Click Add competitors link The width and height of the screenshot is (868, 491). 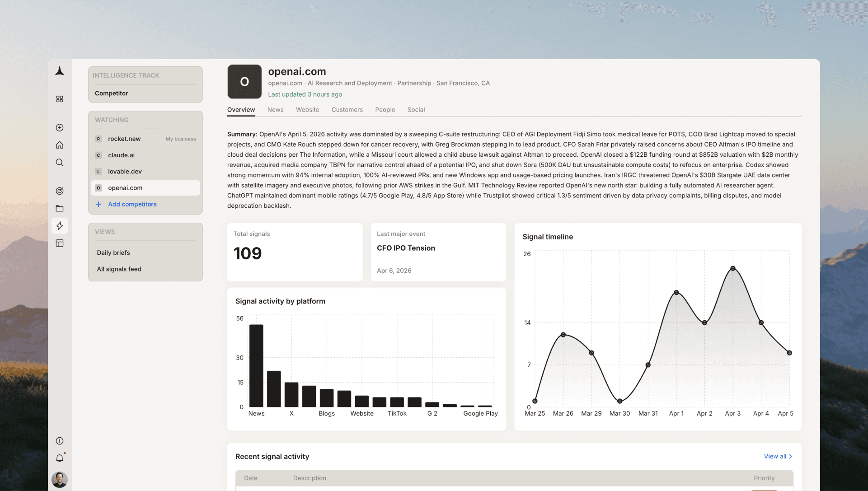click(x=132, y=204)
